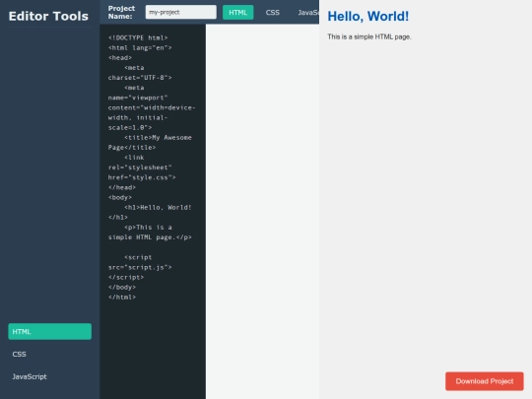Click the closing </head> tag line
532x399 pixels.
coord(122,187)
